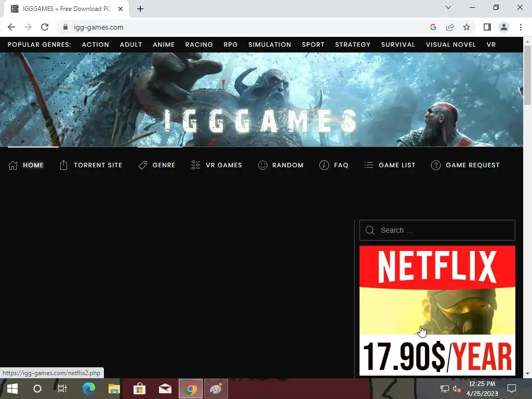Image resolution: width=532 pixels, height=399 pixels.
Task: Click the TORRENT SITE share icon
Action: [63, 165]
